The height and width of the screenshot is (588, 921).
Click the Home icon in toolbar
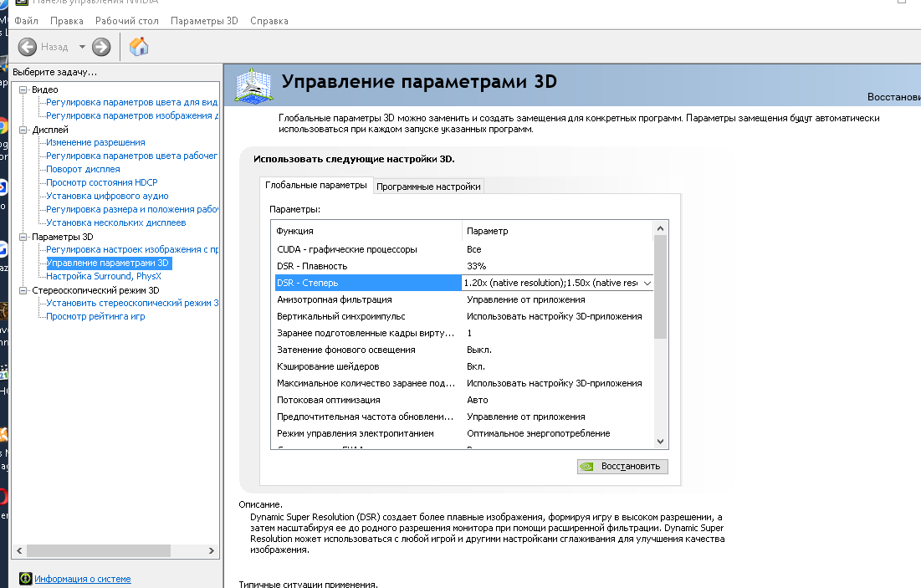pos(139,47)
